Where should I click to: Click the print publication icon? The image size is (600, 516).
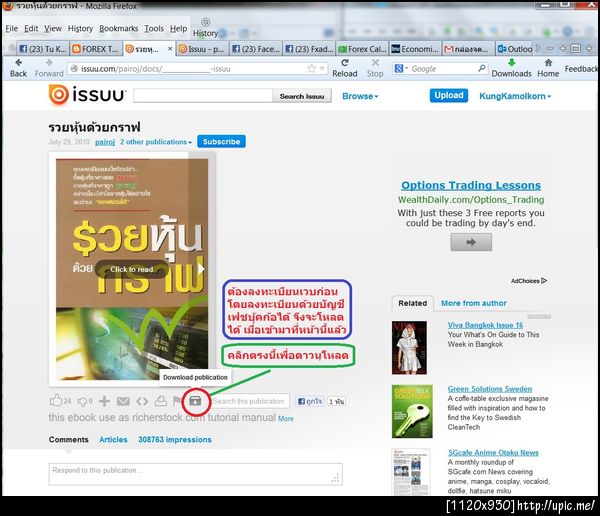pos(161,400)
